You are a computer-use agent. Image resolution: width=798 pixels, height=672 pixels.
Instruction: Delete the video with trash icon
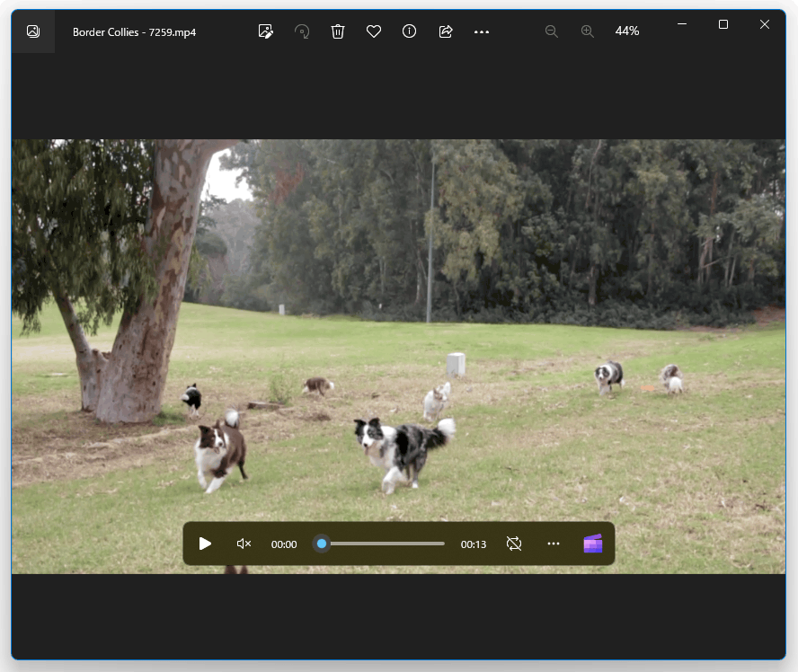pos(338,31)
